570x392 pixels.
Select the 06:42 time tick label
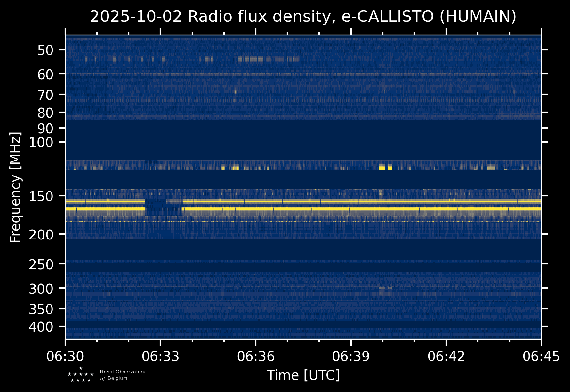[446, 356]
